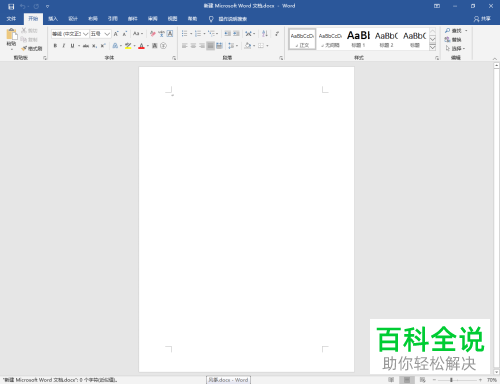Click the vertical scrollbar down arrow

[496, 372]
